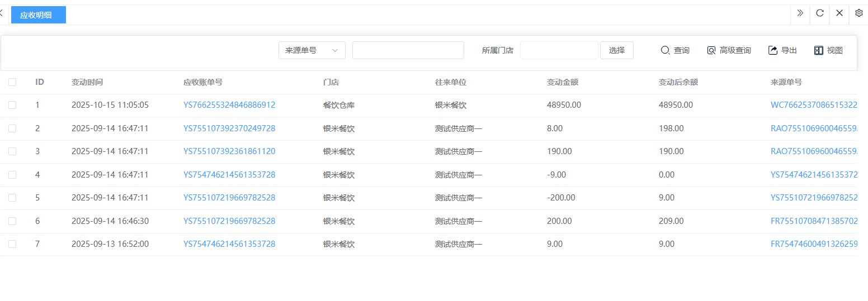This screenshot has width=868, height=301.
Task: Click the 变动时间 column header
Action: tap(87, 82)
